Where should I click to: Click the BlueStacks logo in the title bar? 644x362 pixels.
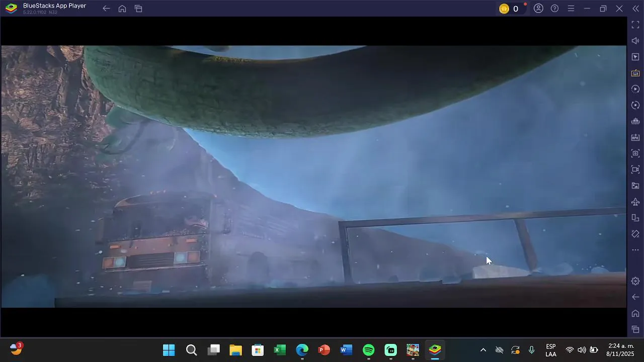(11, 8)
